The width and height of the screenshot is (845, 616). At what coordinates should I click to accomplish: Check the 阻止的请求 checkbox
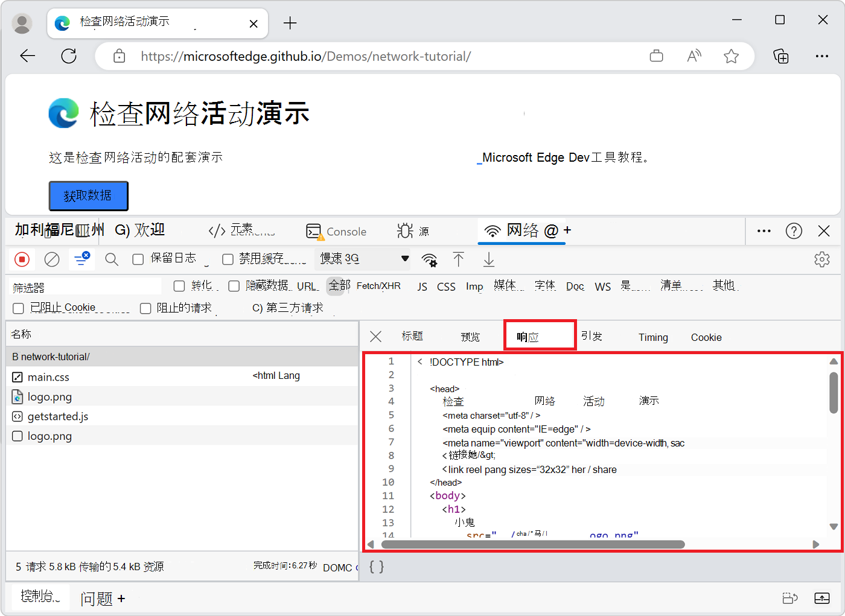[x=145, y=308]
